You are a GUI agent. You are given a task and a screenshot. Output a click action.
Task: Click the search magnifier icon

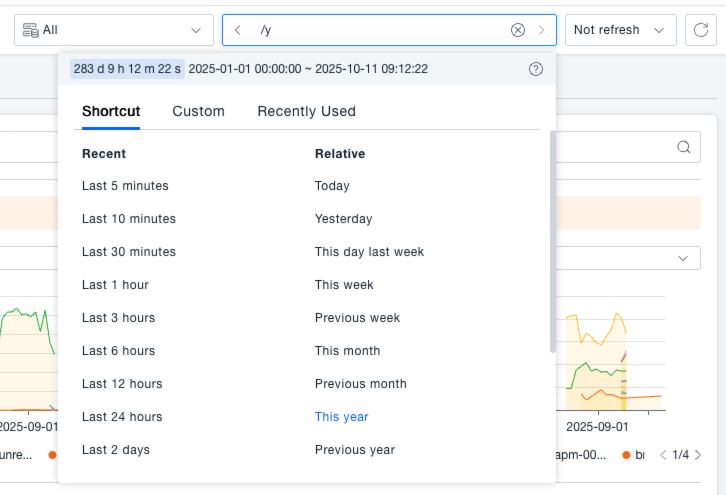coord(684,147)
